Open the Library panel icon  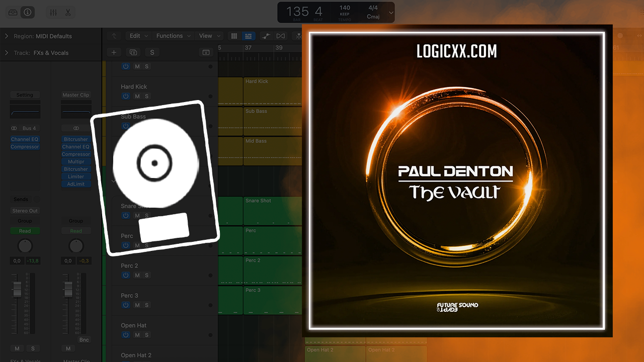(x=13, y=13)
